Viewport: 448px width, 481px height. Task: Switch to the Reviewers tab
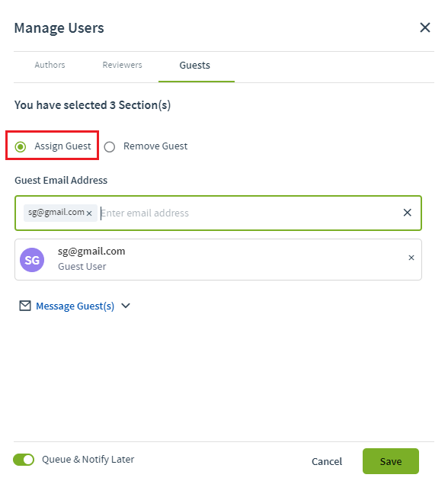pos(122,65)
